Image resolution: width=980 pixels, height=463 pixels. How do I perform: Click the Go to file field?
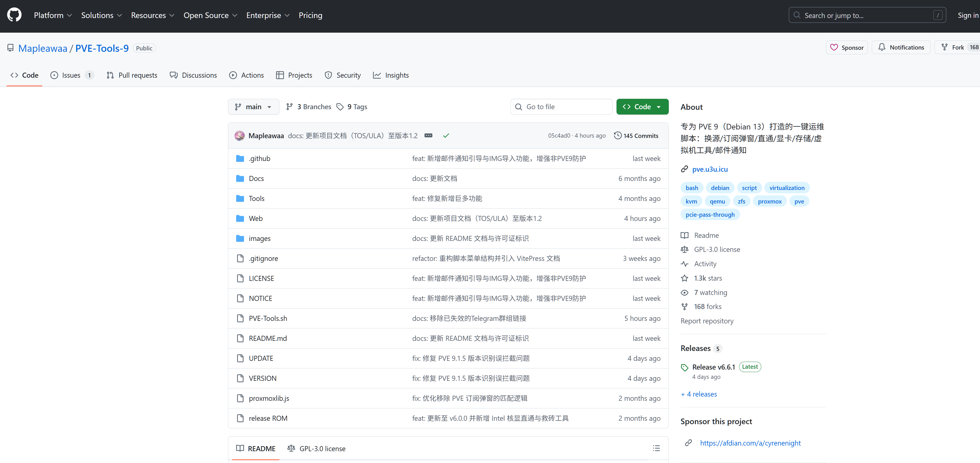click(x=561, y=107)
